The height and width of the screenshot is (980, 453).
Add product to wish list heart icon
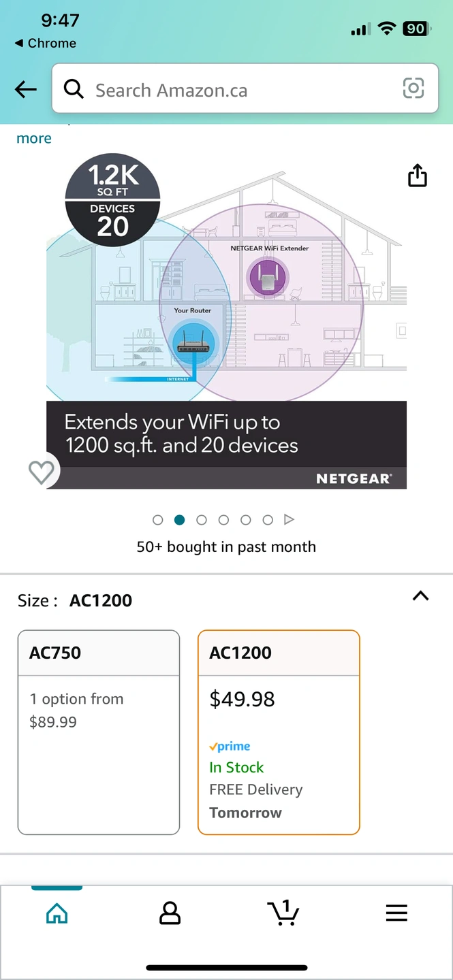pyautogui.click(x=42, y=472)
